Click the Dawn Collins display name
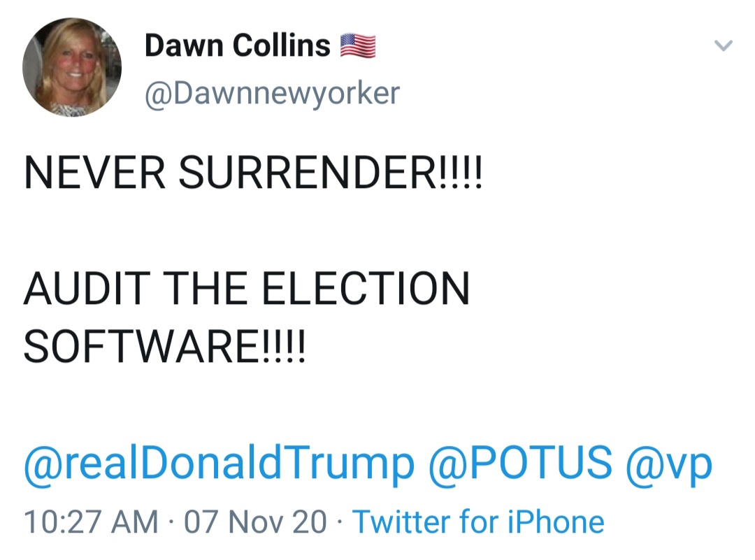Screen dimensions: 755x560 [x=238, y=45]
